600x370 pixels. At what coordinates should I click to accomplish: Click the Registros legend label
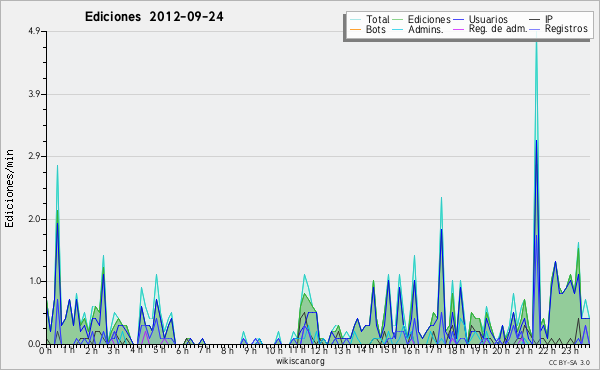pos(566,29)
